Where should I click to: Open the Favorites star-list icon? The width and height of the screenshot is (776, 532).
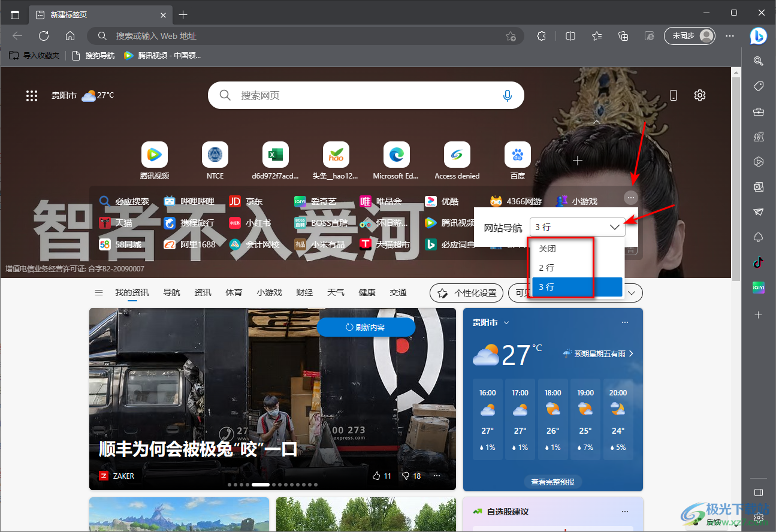[597, 36]
